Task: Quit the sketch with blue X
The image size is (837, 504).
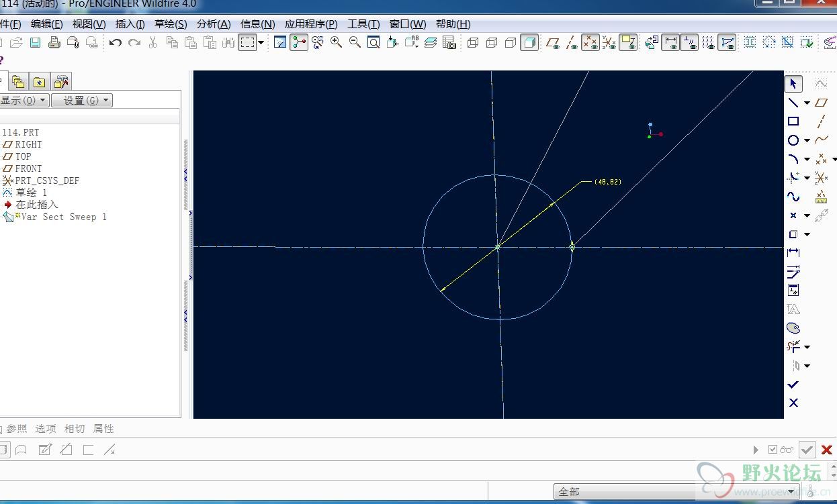Action: [793, 403]
